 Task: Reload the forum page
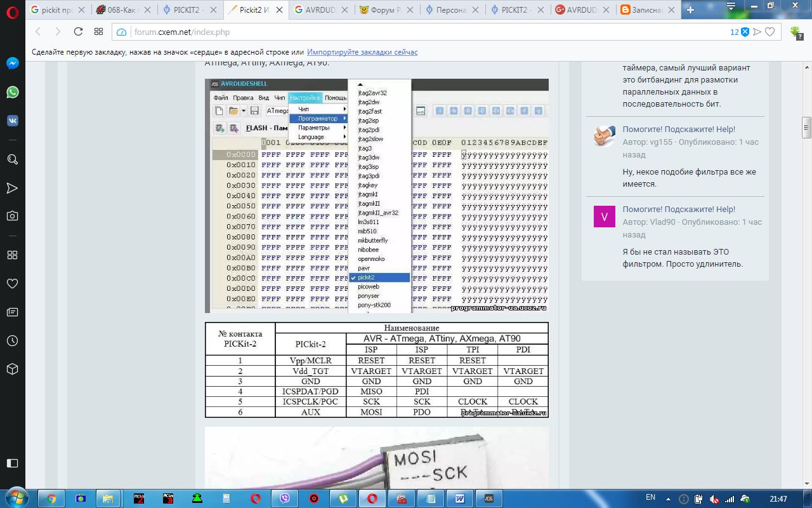tap(79, 32)
